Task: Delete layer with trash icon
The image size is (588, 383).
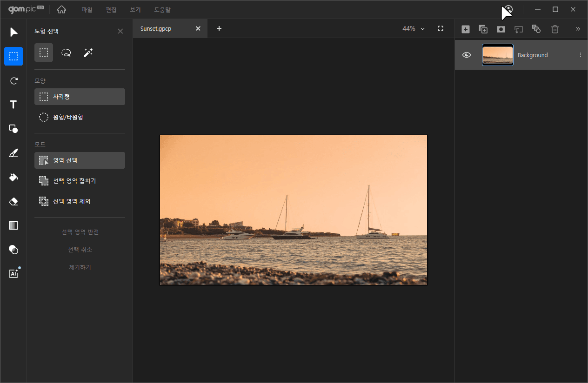Action: (555, 29)
